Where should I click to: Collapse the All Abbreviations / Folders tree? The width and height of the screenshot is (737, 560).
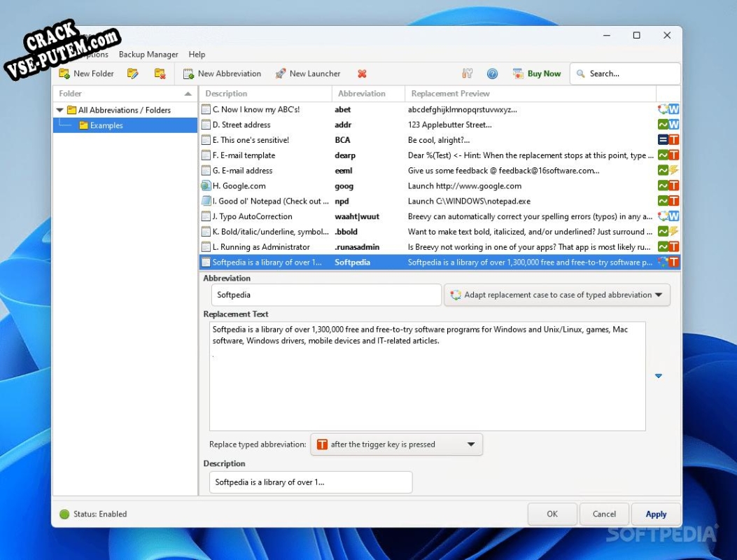59,110
